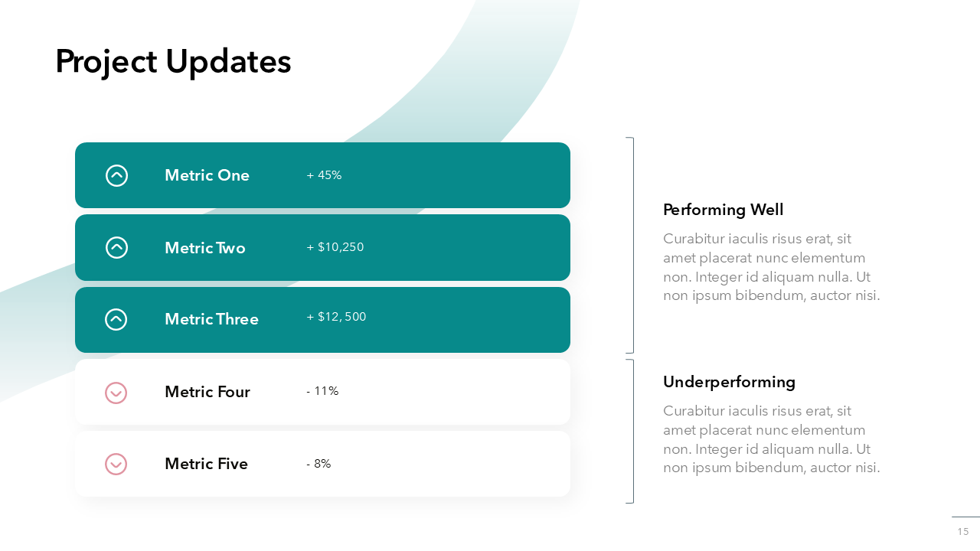Click the up chevron icon beside Metric Two

[x=116, y=247]
